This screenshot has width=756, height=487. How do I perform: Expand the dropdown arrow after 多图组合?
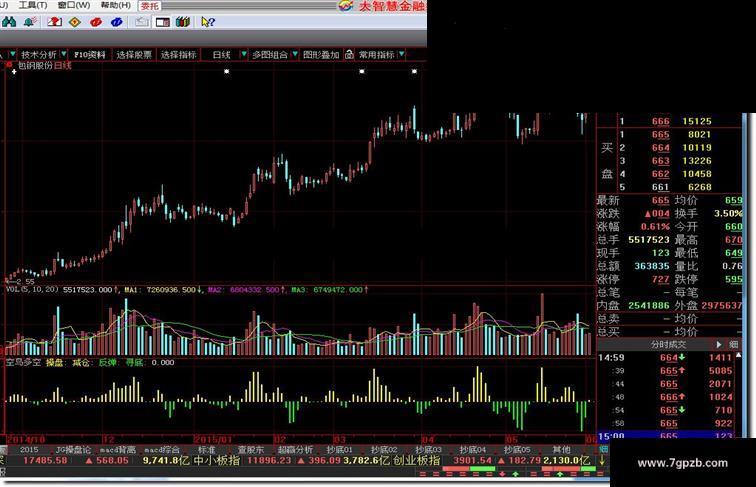point(295,54)
